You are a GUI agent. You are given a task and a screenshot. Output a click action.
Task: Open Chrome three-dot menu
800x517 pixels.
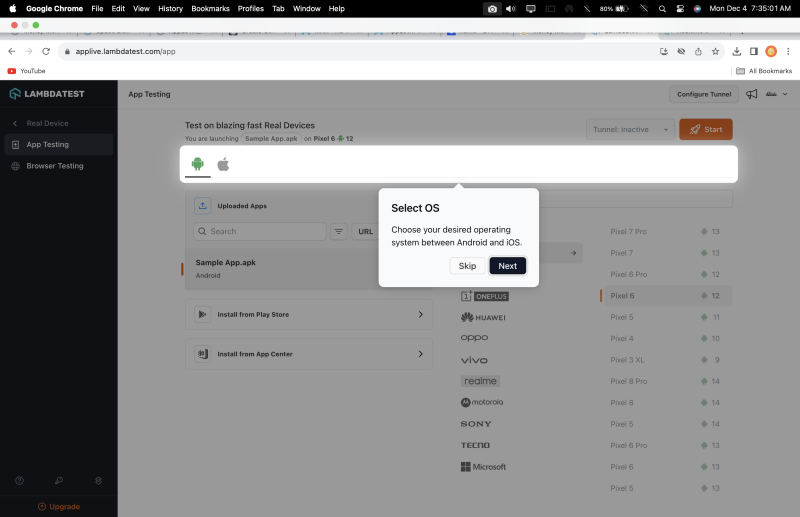point(788,52)
